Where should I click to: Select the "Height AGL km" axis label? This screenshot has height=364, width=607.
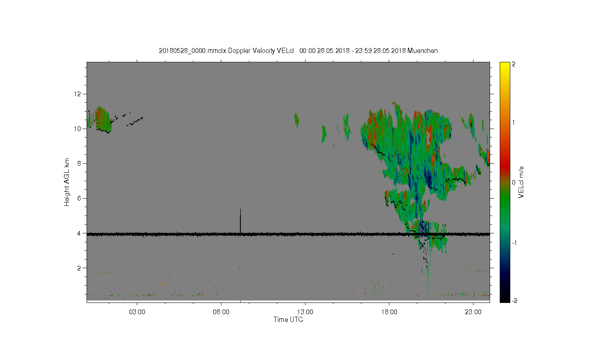pos(67,182)
